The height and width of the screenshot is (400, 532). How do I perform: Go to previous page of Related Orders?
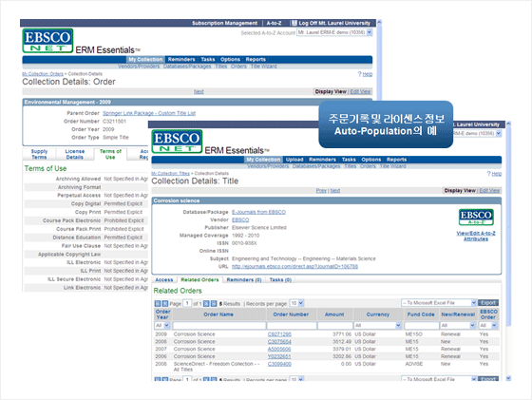pyautogui.click(x=164, y=304)
